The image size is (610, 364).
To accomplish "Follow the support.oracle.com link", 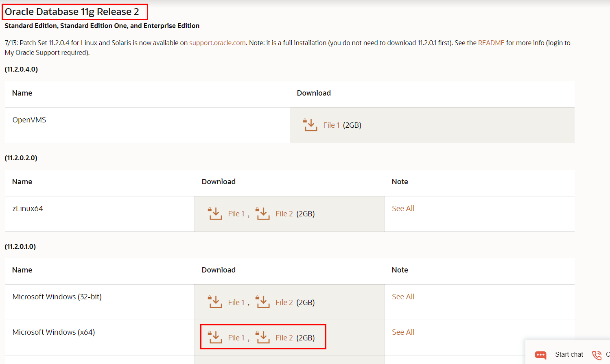I will point(217,43).
